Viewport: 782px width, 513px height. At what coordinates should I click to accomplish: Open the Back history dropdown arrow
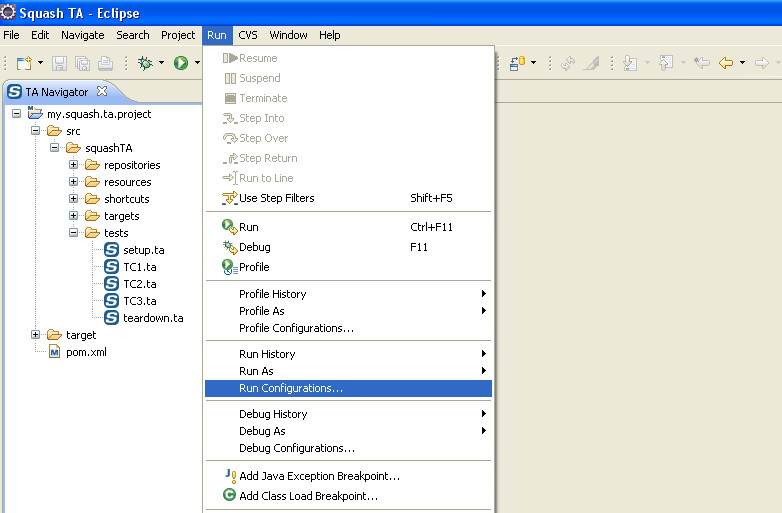tap(742, 63)
